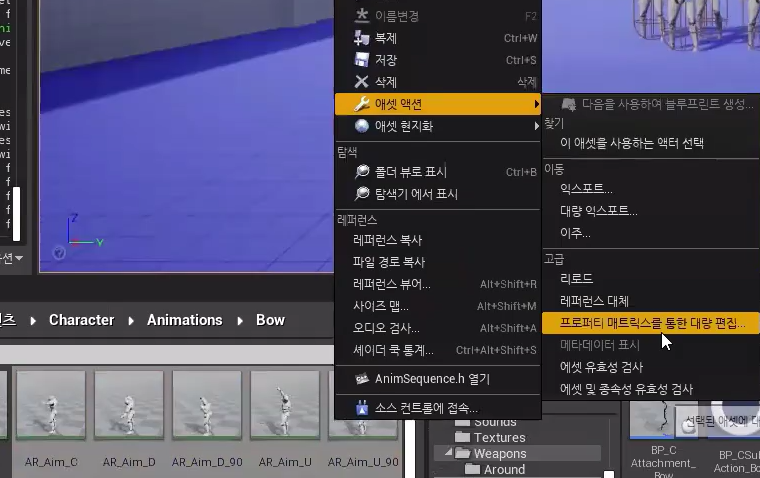Image resolution: width=760 pixels, height=478 pixels.
Task: Select 소스 컨트롤에 접속... menu entry
Action: 438,408
